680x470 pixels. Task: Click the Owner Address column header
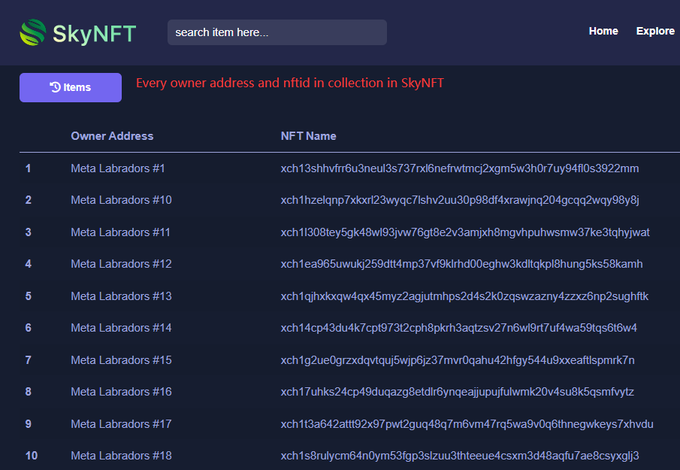point(112,136)
